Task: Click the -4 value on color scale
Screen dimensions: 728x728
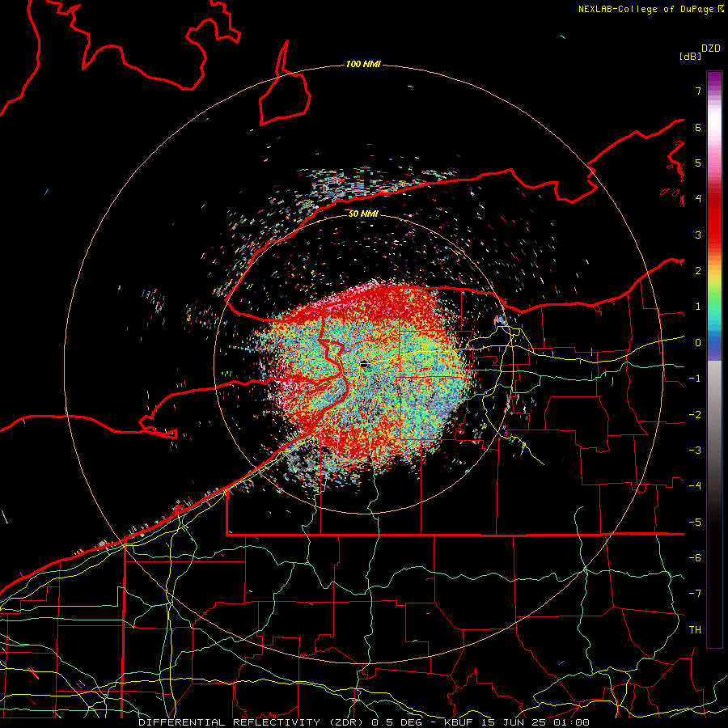Action: (695, 486)
